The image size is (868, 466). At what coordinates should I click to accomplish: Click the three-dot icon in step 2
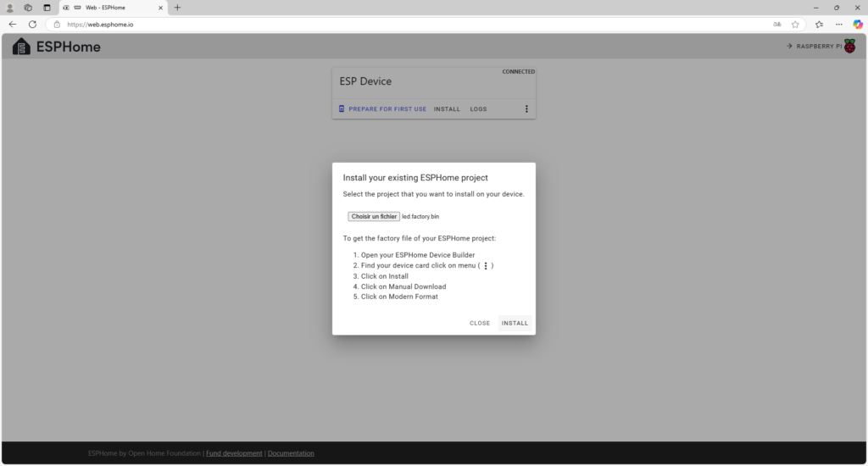(486, 266)
